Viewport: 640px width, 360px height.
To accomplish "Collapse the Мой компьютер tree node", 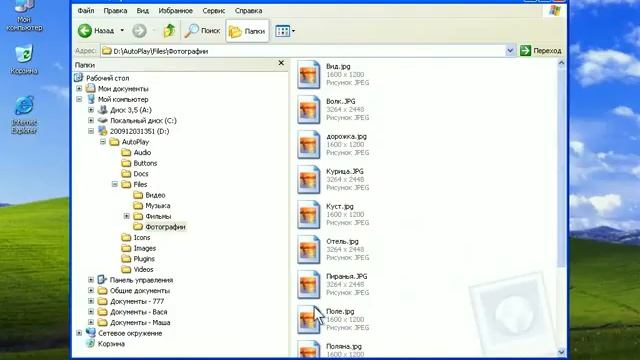I will 79,99.
